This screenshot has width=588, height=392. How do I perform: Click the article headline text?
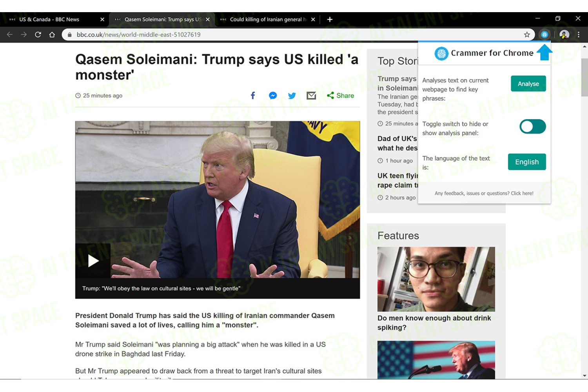click(217, 67)
